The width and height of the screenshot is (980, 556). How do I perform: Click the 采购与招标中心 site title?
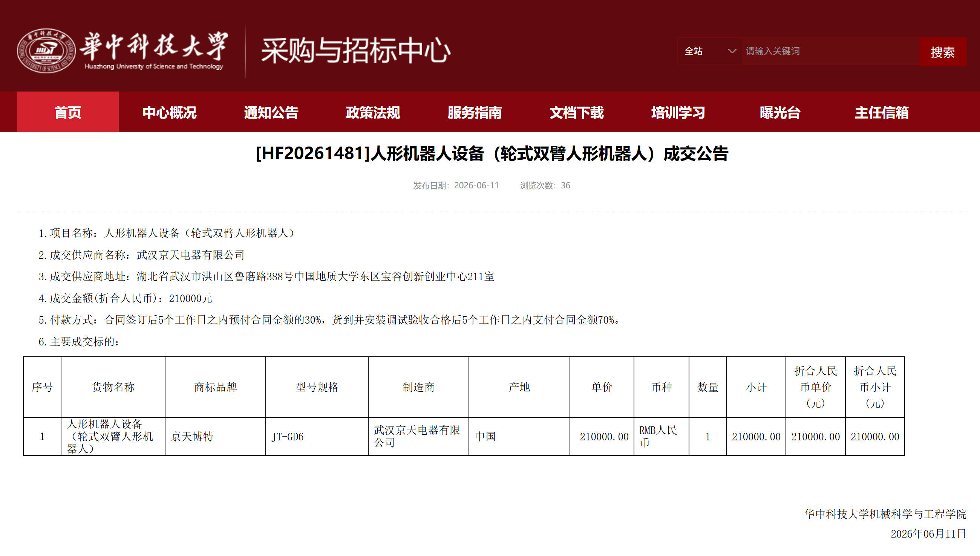pyautogui.click(x=356, y=50)
